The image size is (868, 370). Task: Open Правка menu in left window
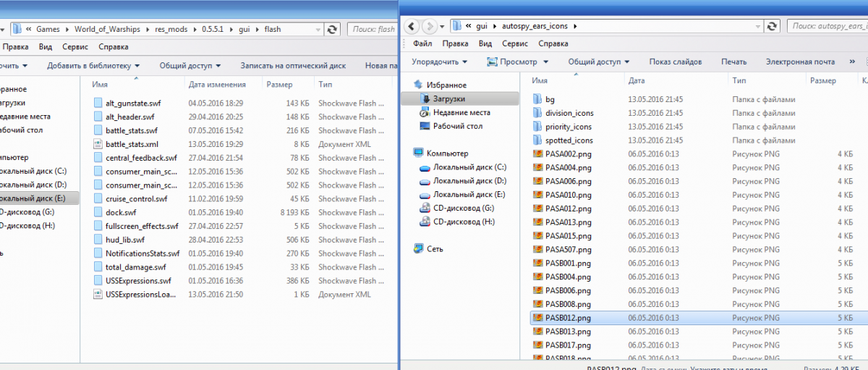(x=15, y=47)
